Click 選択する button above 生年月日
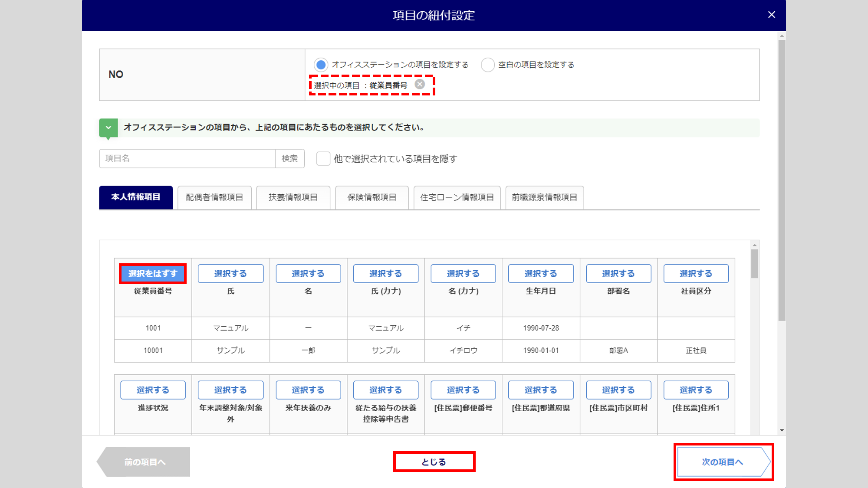 [x=541, y=274]
